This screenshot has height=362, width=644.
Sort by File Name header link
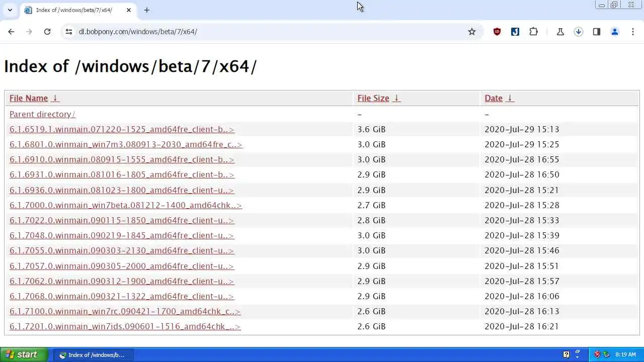(x=29, y=98)
